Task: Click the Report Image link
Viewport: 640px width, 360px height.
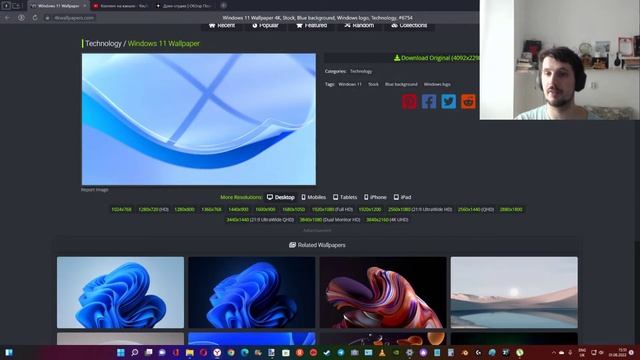Action: tap(95, 190)
